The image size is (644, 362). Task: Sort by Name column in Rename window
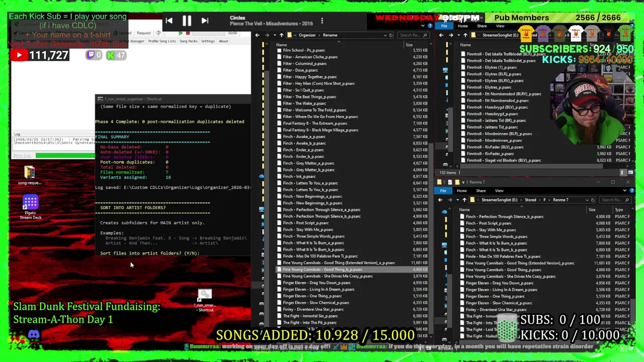click(281, 45)
